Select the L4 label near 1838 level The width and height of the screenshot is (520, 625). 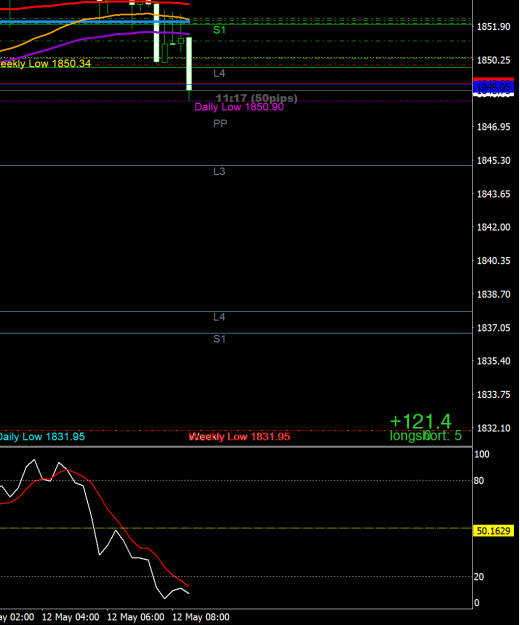219,317
